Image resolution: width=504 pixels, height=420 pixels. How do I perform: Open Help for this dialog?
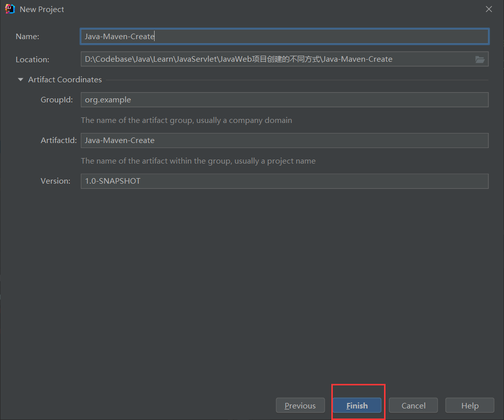point(470,405)
